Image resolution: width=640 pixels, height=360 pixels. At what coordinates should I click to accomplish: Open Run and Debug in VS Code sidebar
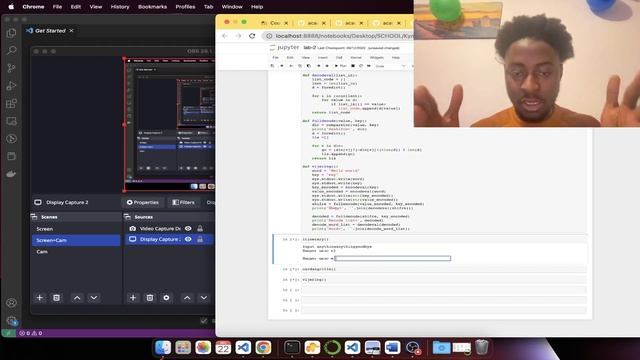(11, 86)
